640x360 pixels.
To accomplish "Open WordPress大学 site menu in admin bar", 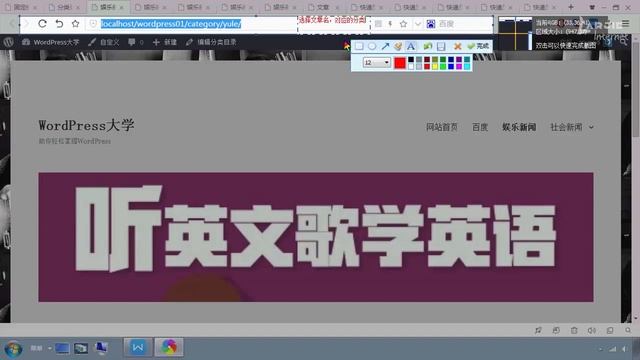I will coord(50,42).
